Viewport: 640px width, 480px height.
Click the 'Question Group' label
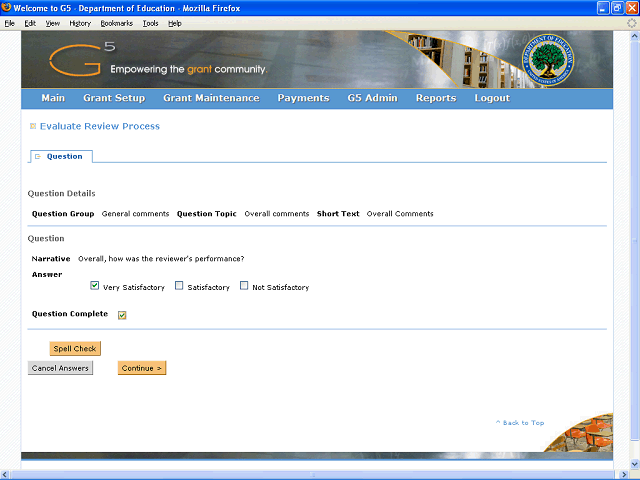coord(63,214)
